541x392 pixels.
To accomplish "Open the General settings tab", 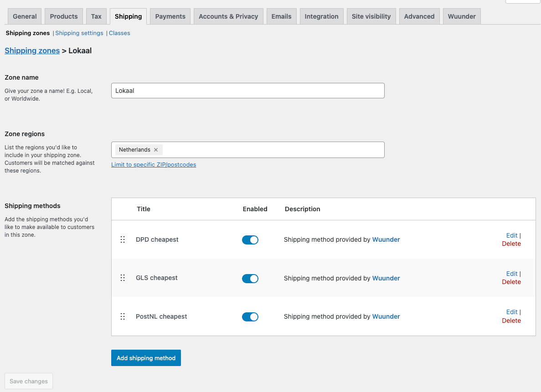I will point(25,16).
